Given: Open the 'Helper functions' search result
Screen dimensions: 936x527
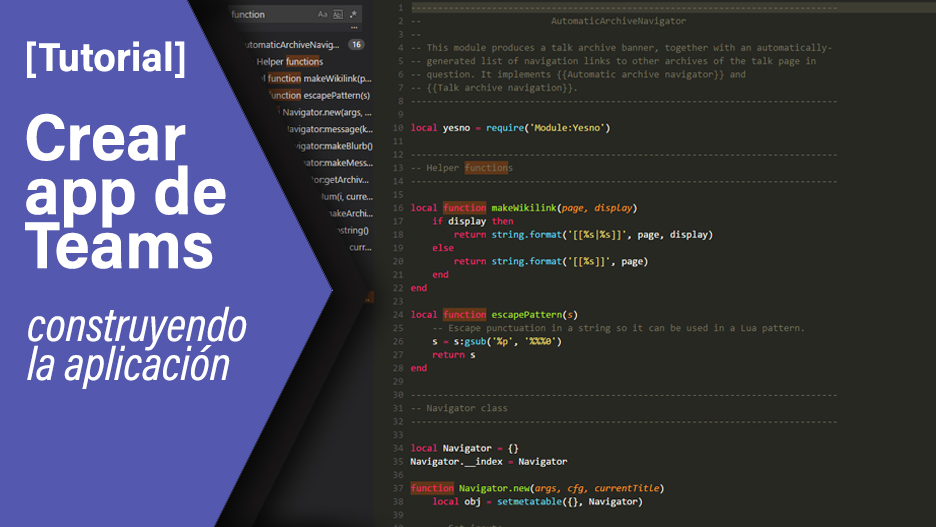Looking at the screenshot, I should coord(290,61).
